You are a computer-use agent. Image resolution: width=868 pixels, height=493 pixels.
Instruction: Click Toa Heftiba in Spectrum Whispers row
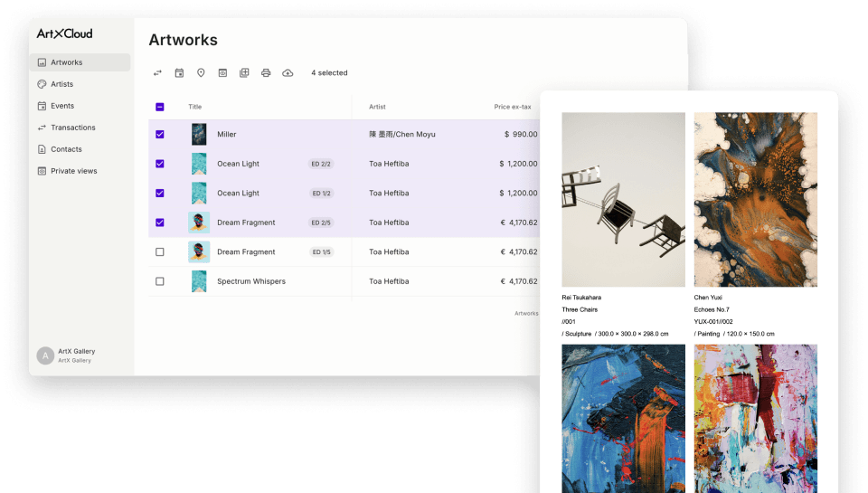pyautogui.click(x=389, y=280)
